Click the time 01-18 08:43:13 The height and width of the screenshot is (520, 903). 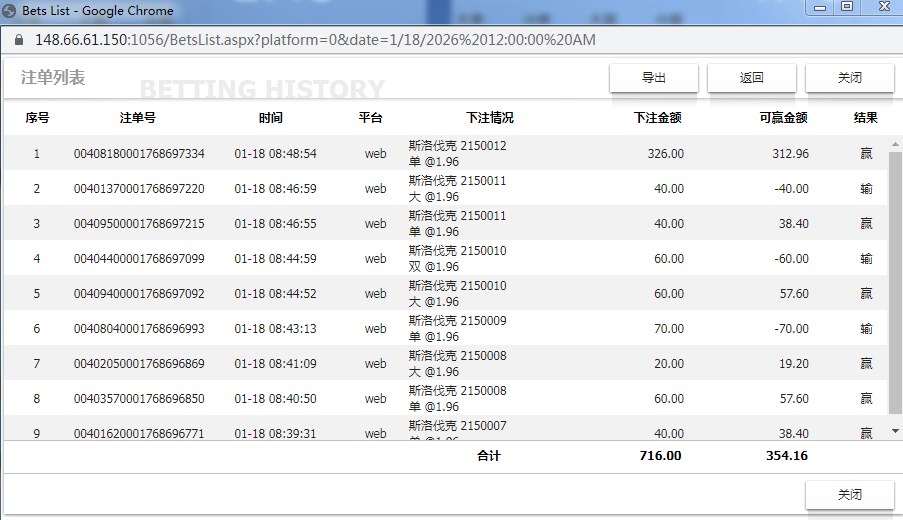click(x=275, y=329)
